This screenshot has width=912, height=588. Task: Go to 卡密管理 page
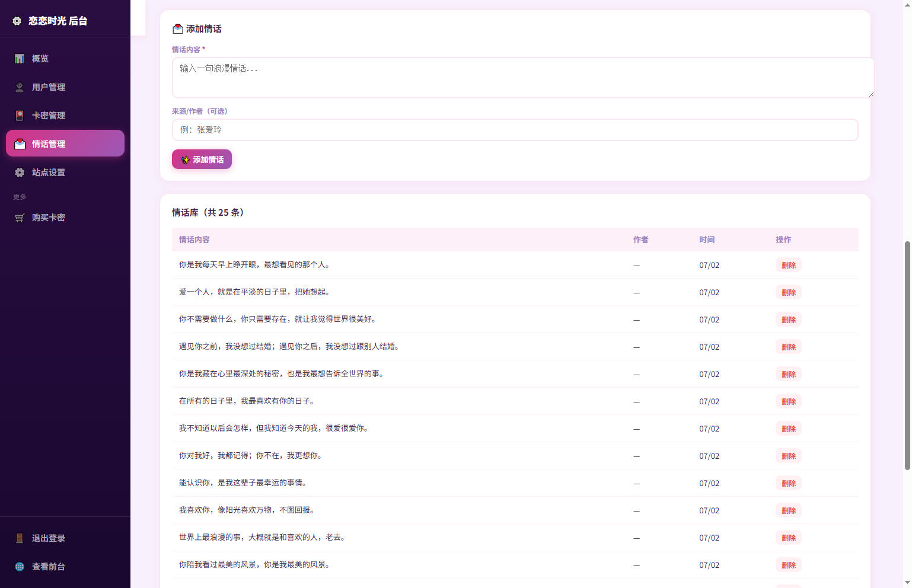point(65,116)
